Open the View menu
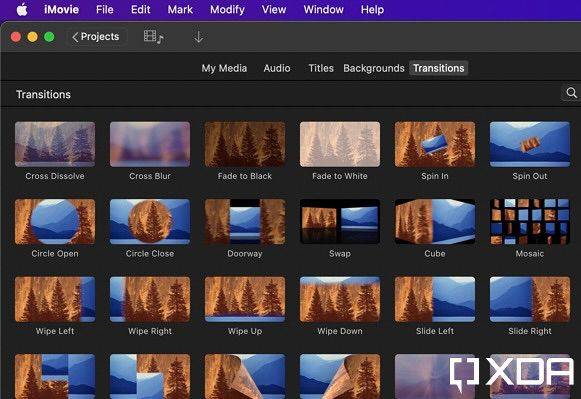The width and height of the screenshot is (581, 399). (274, 10)
